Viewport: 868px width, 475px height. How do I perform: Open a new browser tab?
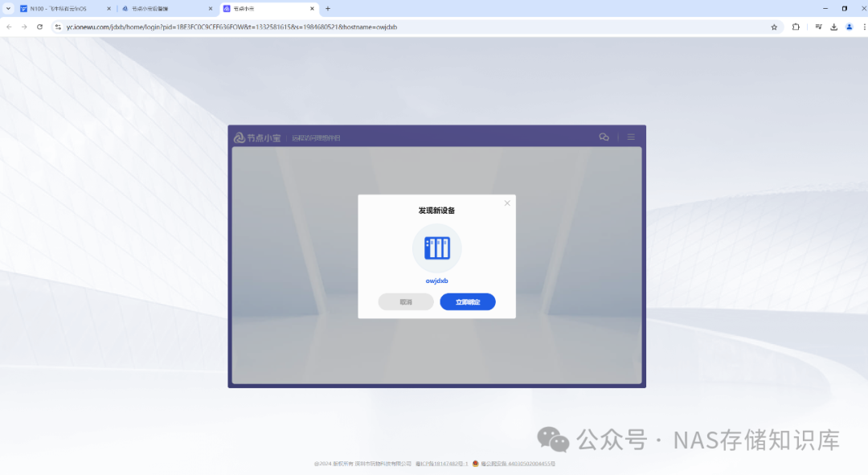(328, 9)
